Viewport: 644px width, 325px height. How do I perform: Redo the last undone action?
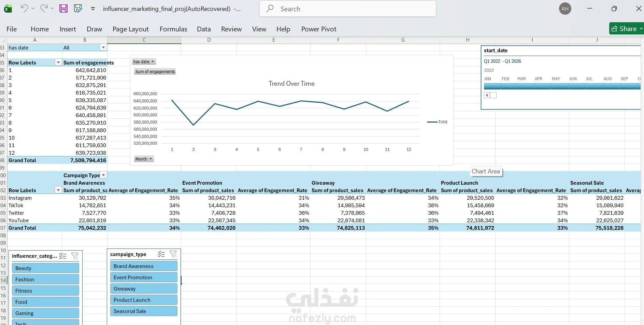[x=44, y=8]
